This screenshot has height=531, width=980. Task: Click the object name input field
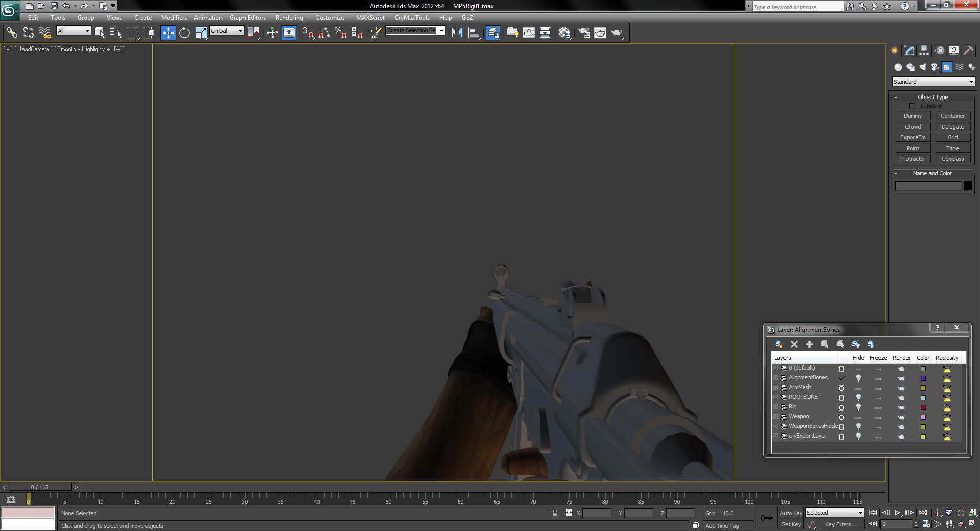coord(928,186)
